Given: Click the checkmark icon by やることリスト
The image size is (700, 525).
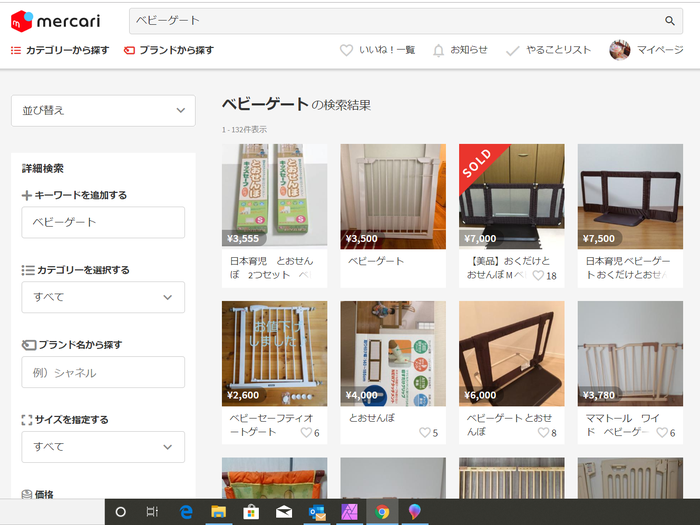Looking at the screenshot, I should (512, 51).
